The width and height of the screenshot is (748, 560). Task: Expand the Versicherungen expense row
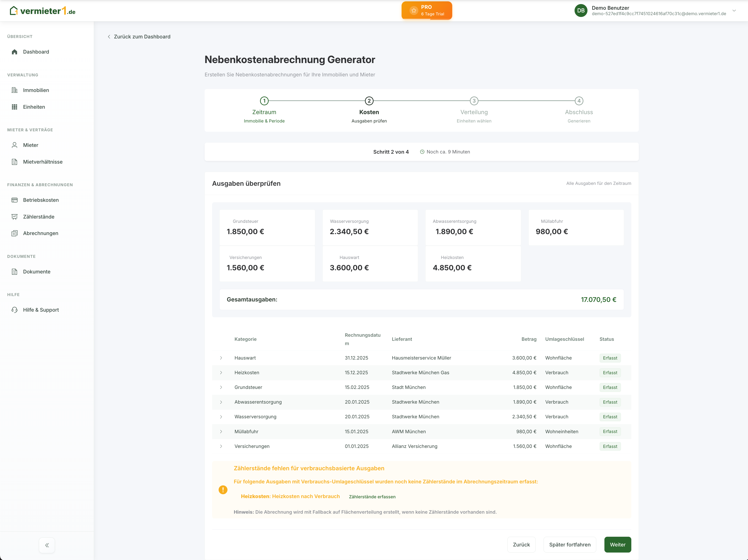(222, 446)
